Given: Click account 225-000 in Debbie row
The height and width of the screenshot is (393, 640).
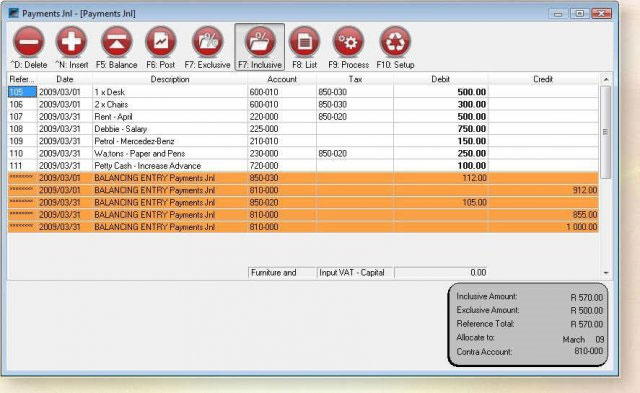Looking at the screenshot, I should click(264, 129).
